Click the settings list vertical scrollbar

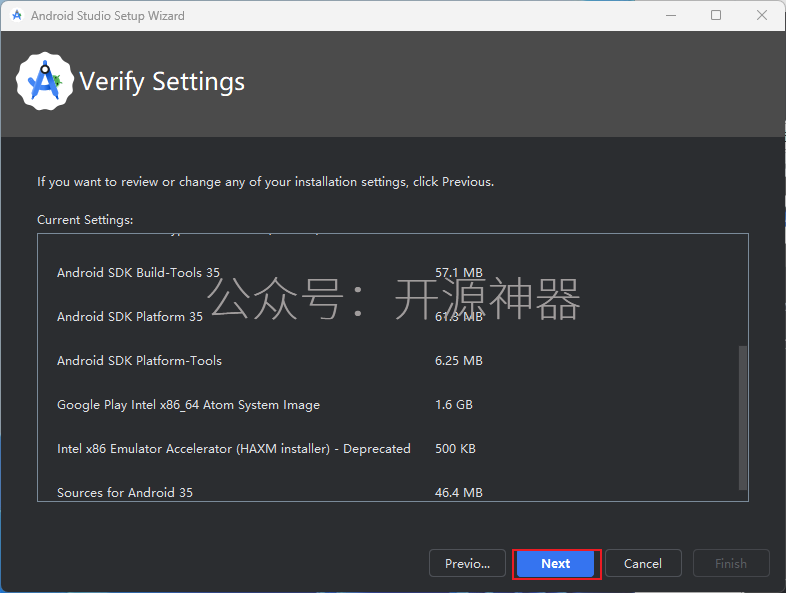743,418
